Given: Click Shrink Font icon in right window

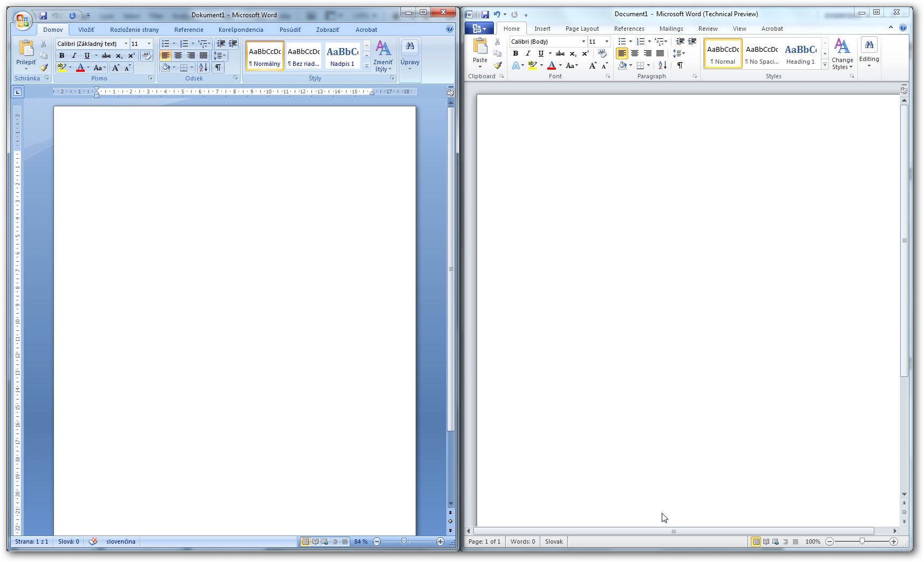Looking at the screenshot, I should (604, 65).
